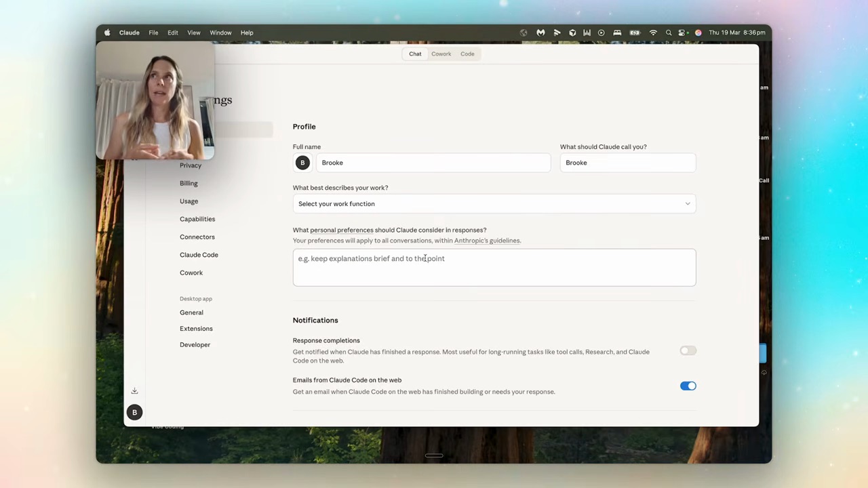Click the Malwarebytes menu bar icon
The height and width of the screenshot is (488, 868).
pyautogui.click(x=540, y=33)
